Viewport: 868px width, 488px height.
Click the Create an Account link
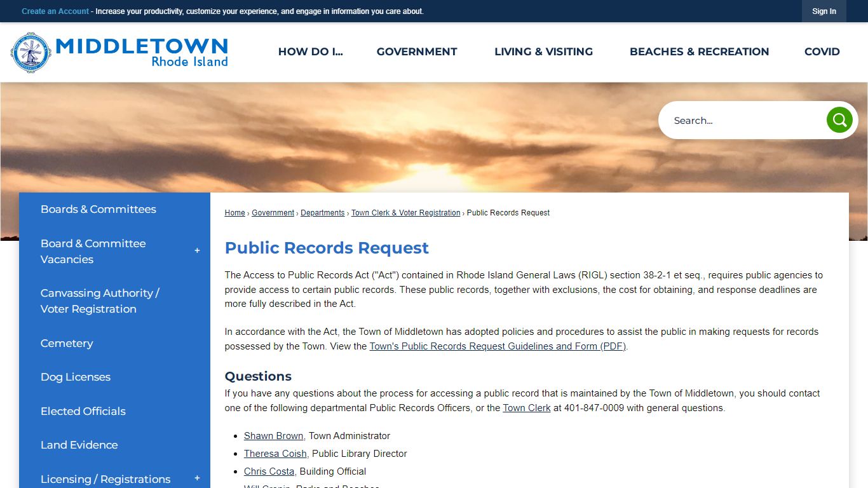(55, 11)
